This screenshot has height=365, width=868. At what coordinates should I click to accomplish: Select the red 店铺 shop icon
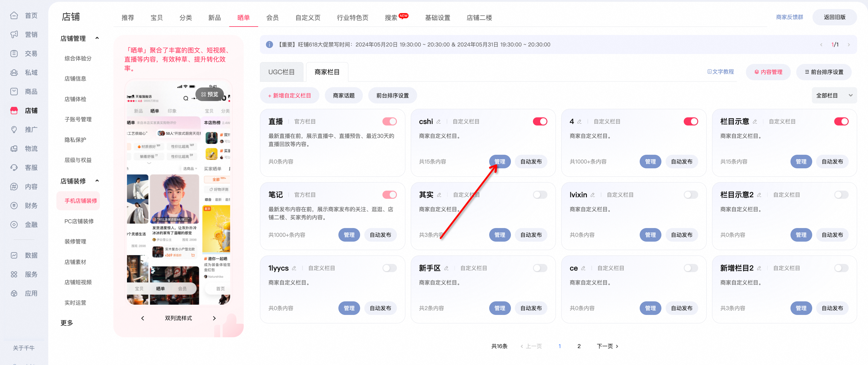(x=14, y=110)
